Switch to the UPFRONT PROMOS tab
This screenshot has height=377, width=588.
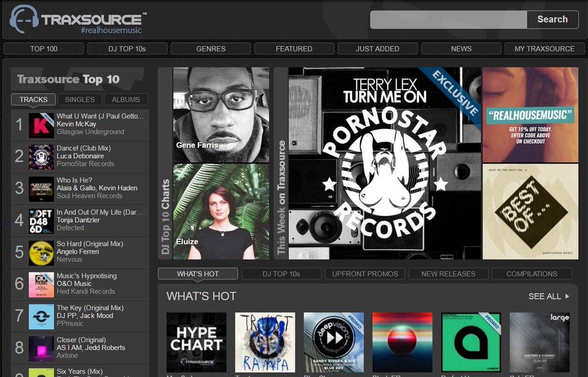pyautogui.click(x=365, y=274)
